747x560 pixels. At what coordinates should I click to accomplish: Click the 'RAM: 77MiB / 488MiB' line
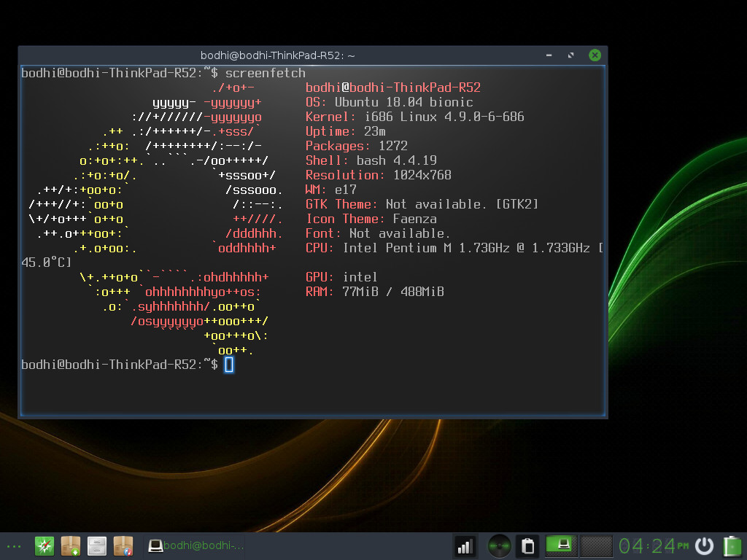coord(375,292)
